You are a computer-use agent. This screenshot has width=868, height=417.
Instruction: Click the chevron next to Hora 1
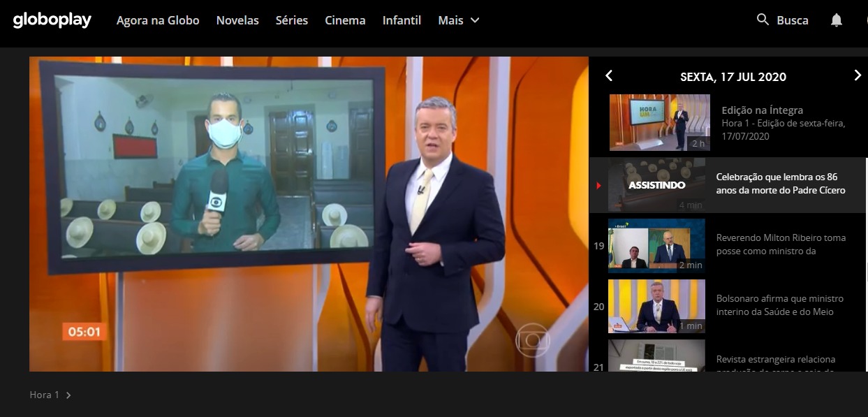(x=68, y=395)
